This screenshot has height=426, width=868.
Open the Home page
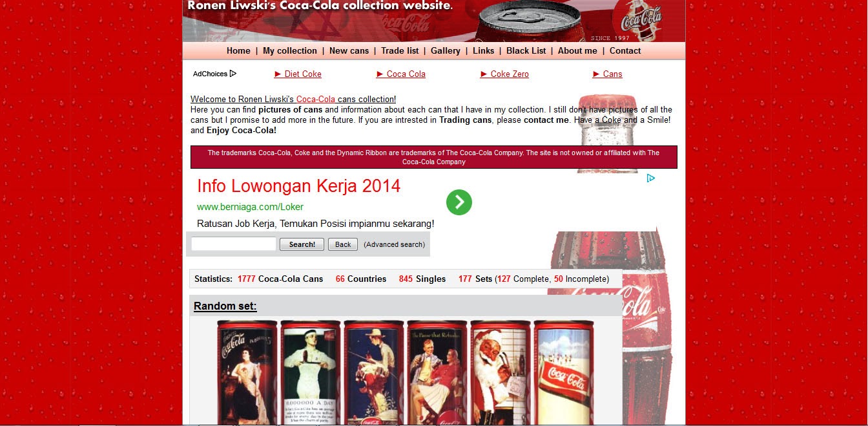(238, 51)
